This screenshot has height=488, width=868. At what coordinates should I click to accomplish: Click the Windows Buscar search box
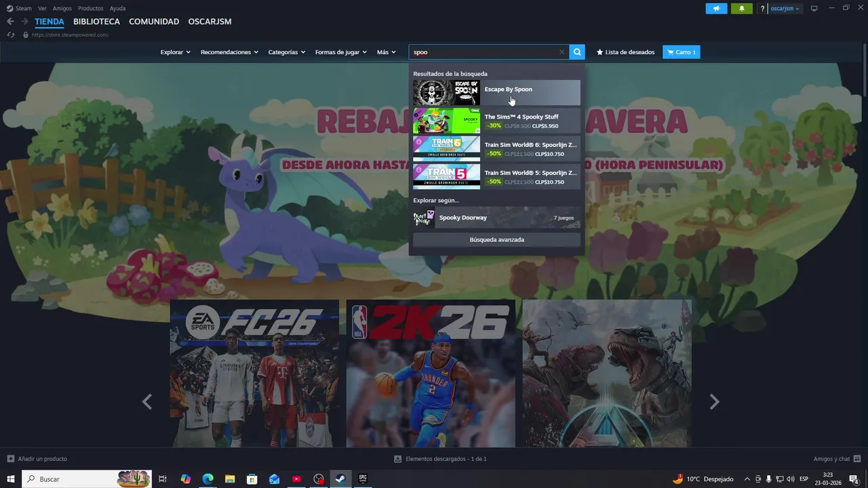(87, 479)
